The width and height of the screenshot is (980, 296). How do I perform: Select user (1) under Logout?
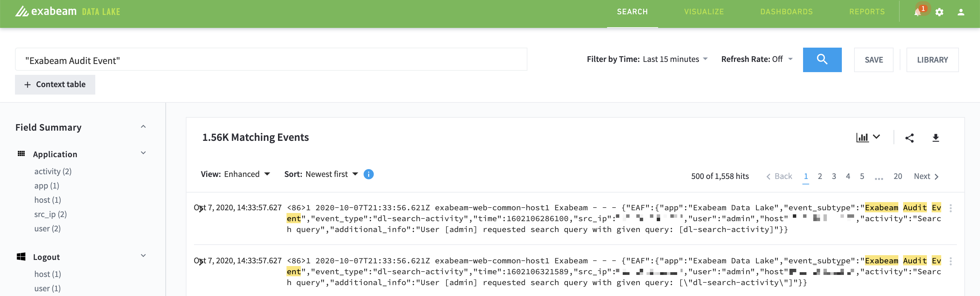click(x=47, y=289)
